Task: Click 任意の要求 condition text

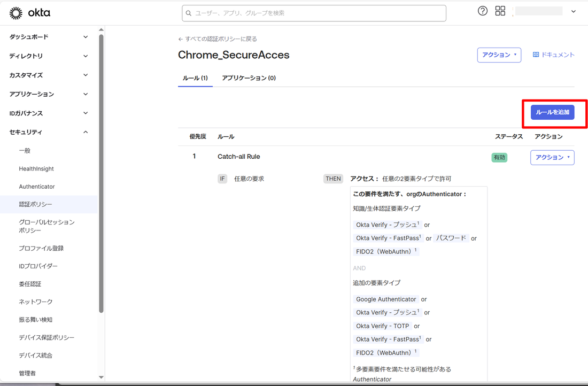Action: click(x=249, y=179)
